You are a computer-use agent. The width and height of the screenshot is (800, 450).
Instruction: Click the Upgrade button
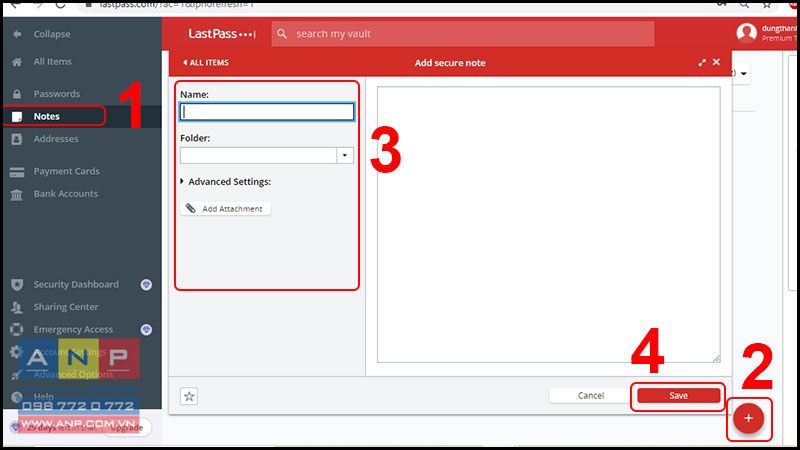click(x=127, y=428)
